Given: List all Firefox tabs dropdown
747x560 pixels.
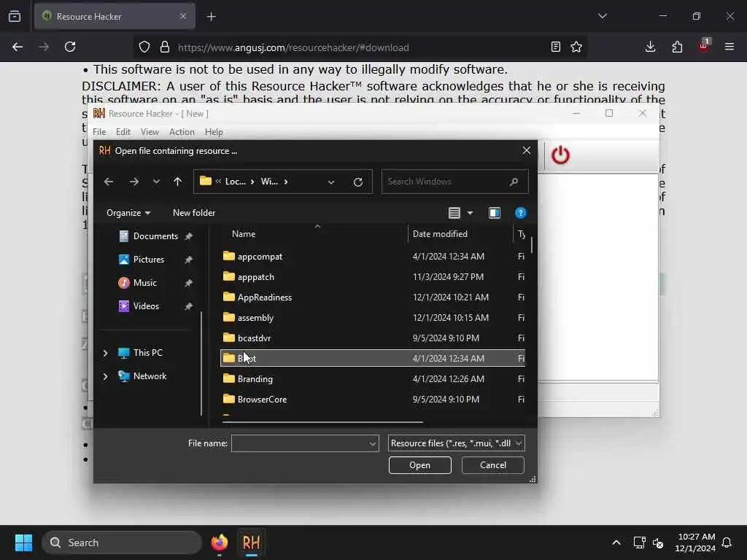Looking at the screenshot, I should click(603, 16).
